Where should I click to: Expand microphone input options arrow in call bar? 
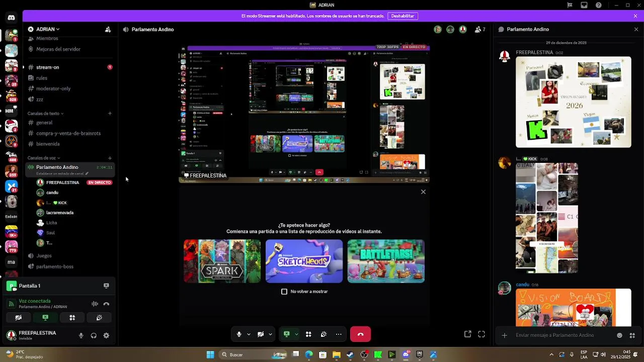(249, 334)
